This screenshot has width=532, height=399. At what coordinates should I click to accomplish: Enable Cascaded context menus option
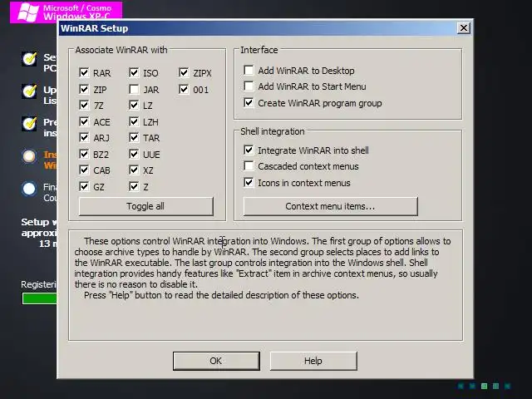pyautogui.click(x=249, y=166)
